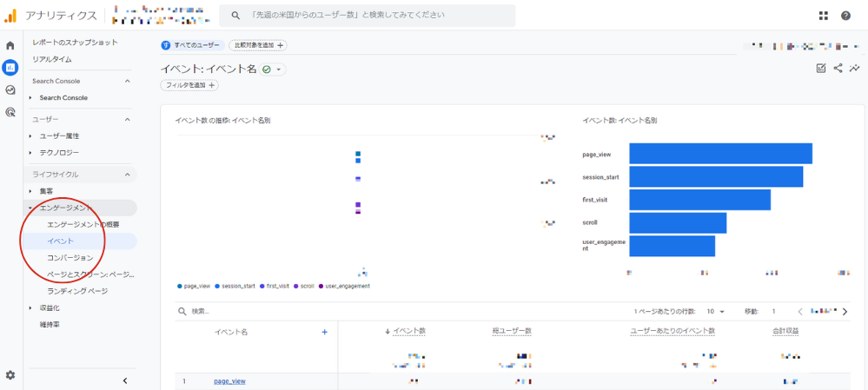
Task: Select the Reports icon in left rail
Action: (10, 68)
